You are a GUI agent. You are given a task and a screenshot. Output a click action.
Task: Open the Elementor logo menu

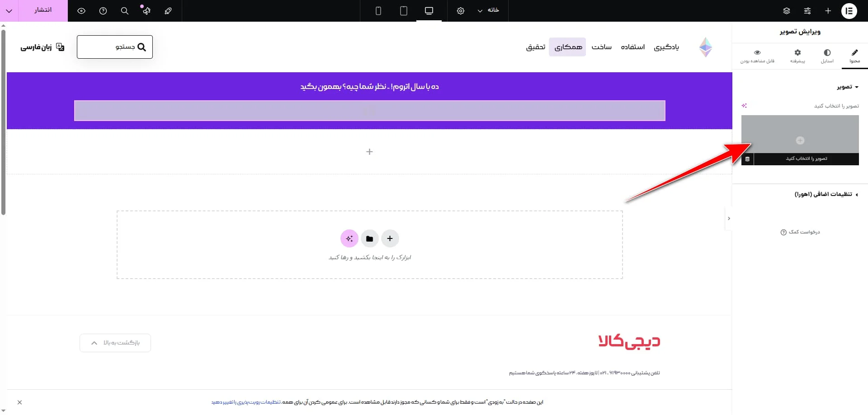point(849,11)
